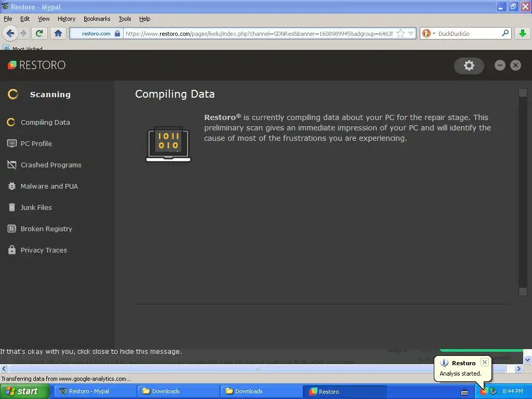Image resolution: width=532 pixels, height=399 pixels.
Task: Open URL history dropdown arrow
Action: tap(411, 33)
